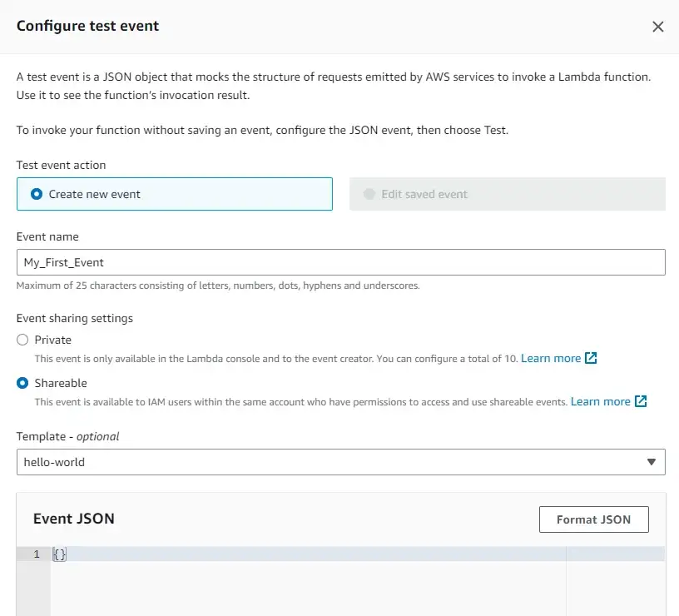
Task: Click the Event name input field
Action: (341, 262)
